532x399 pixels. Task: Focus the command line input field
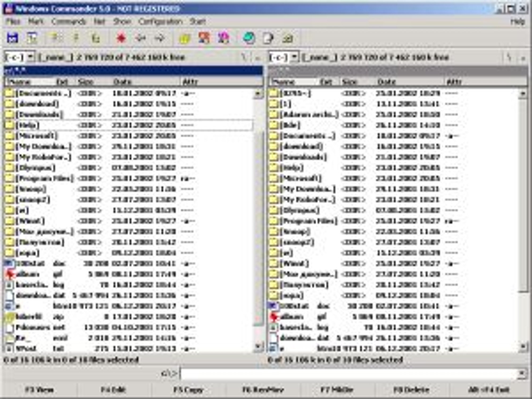pos(349,374)
